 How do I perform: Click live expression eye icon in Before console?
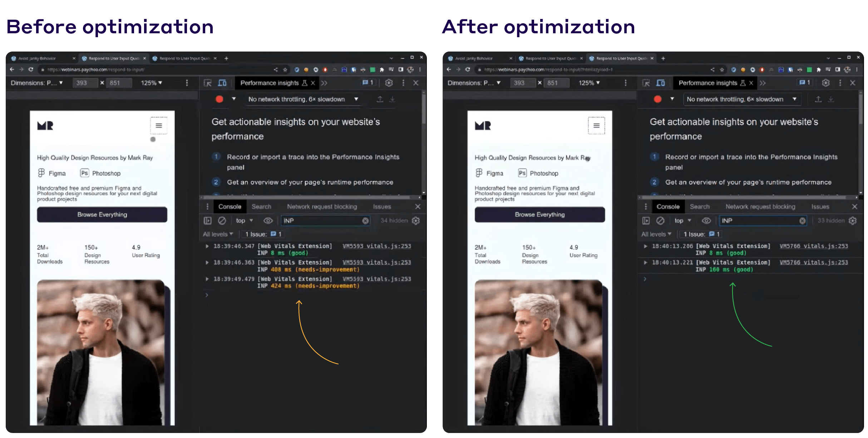click(268, 221)
